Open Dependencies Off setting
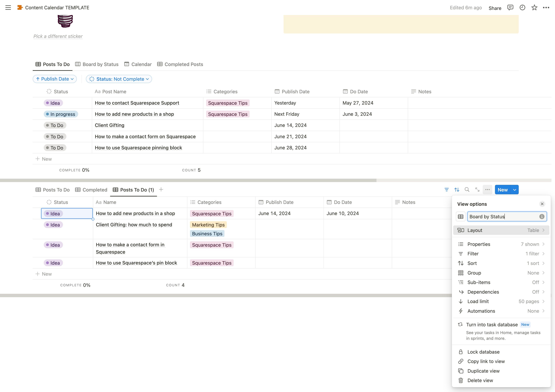The image size is (555, 392). pyautogui.click(x=501, y=292)
